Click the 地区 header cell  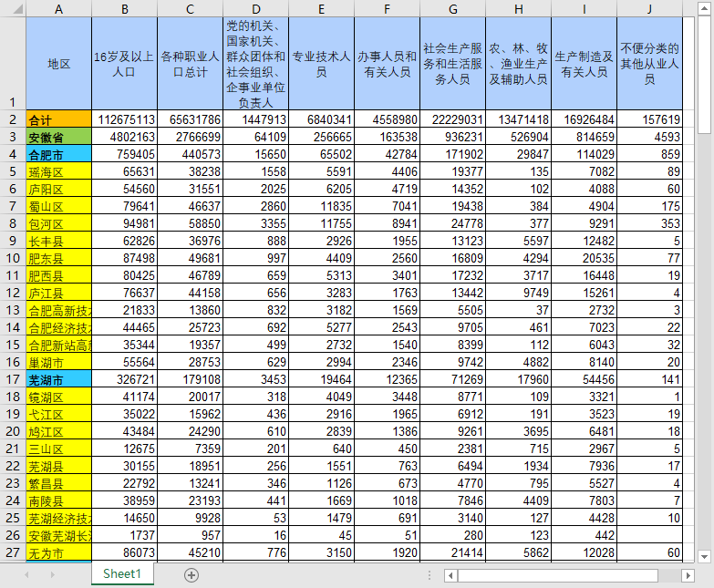[58, 64]
